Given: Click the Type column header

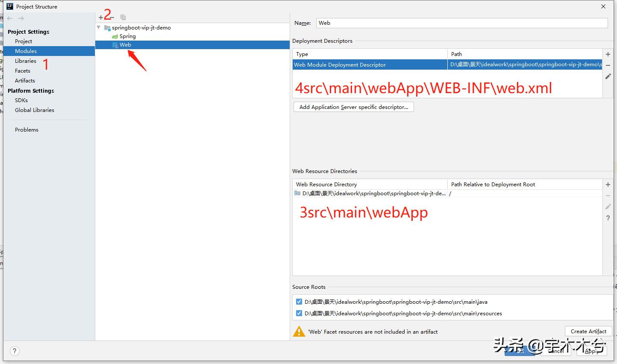Looking at the screenshot, I should (370, 54).
